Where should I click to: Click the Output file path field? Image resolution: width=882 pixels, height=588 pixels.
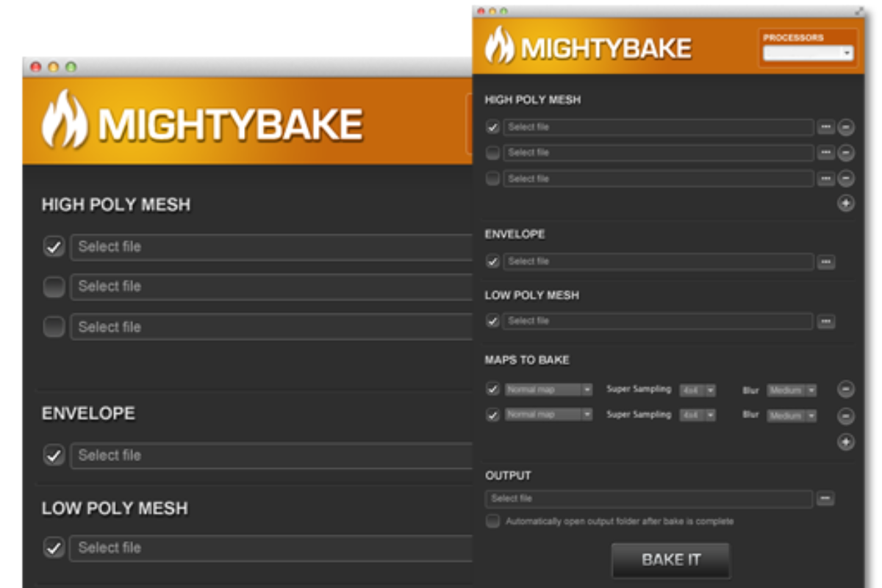coord(649,499)
